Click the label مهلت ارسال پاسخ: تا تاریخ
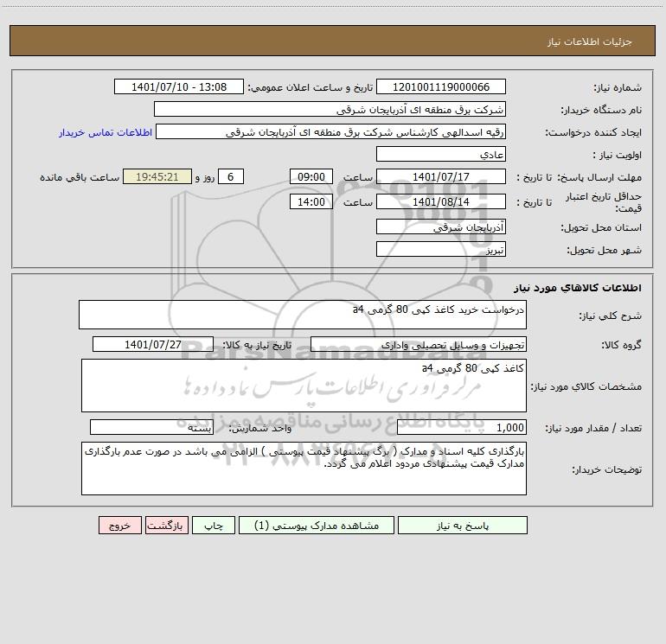This screenshot has height=644, width=666. pos(579,177)
